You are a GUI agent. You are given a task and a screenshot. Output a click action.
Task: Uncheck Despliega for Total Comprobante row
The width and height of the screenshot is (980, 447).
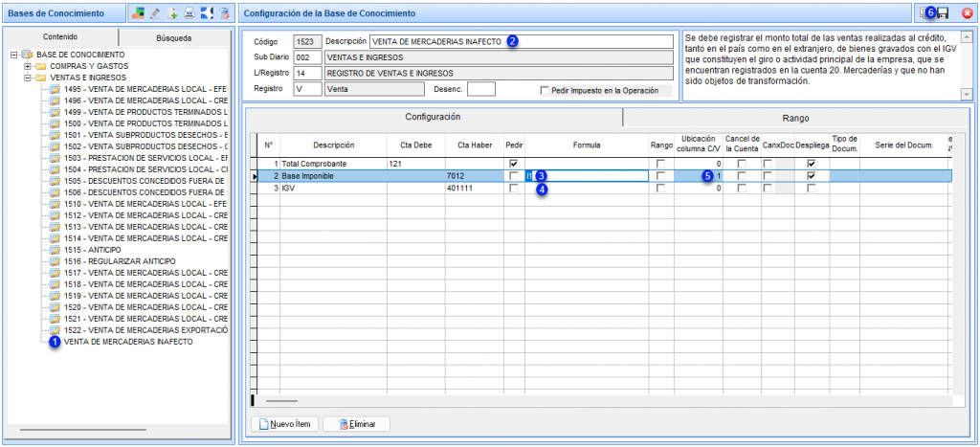click(812, 163)
